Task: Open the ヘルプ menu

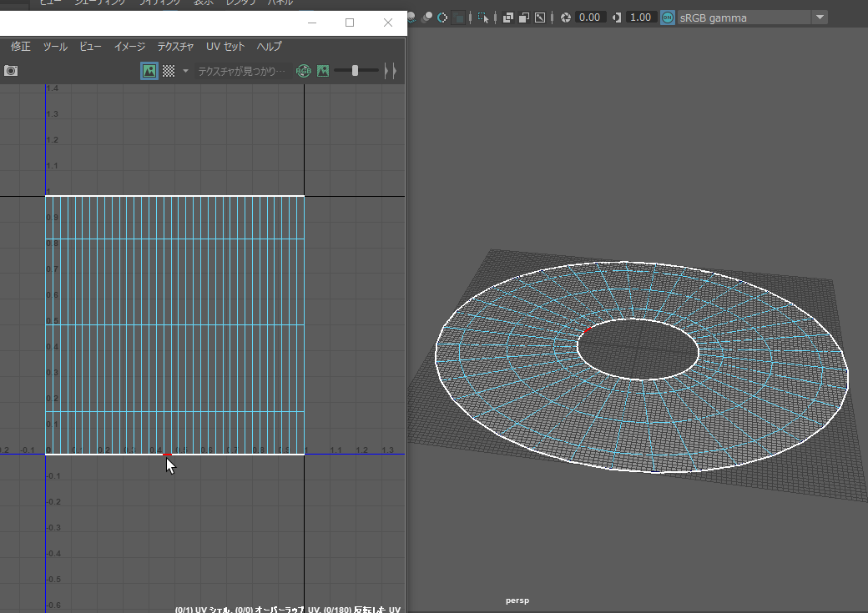Action: click(270, 47)
